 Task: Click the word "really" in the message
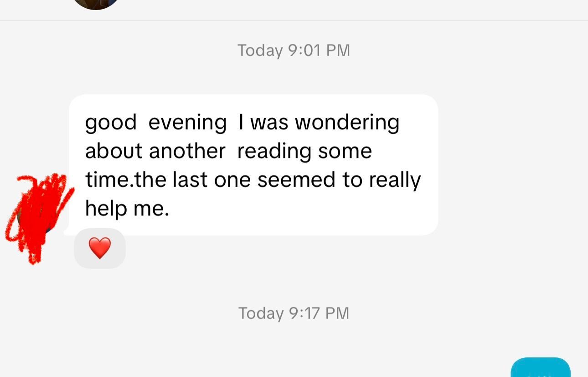click(395, 180)
